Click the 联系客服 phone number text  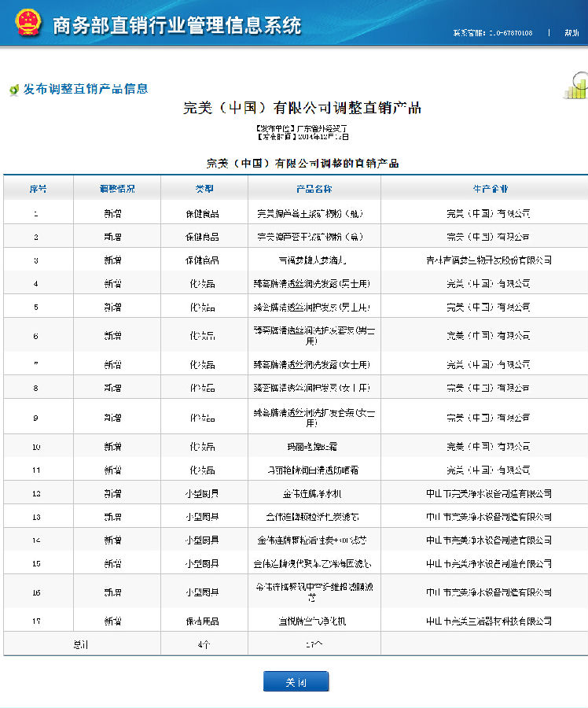(x=493, y=33)
